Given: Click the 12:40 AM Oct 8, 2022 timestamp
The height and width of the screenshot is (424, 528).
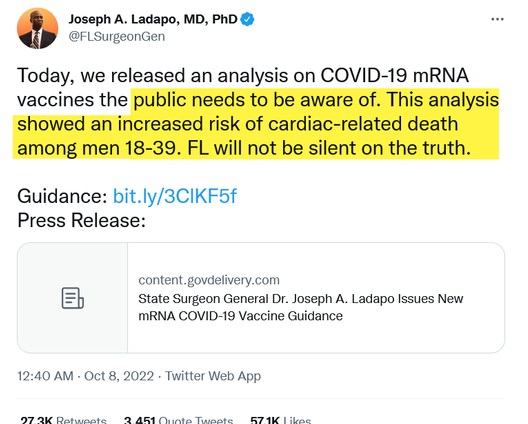Looking at the screenshot, I should click(86, 376).
